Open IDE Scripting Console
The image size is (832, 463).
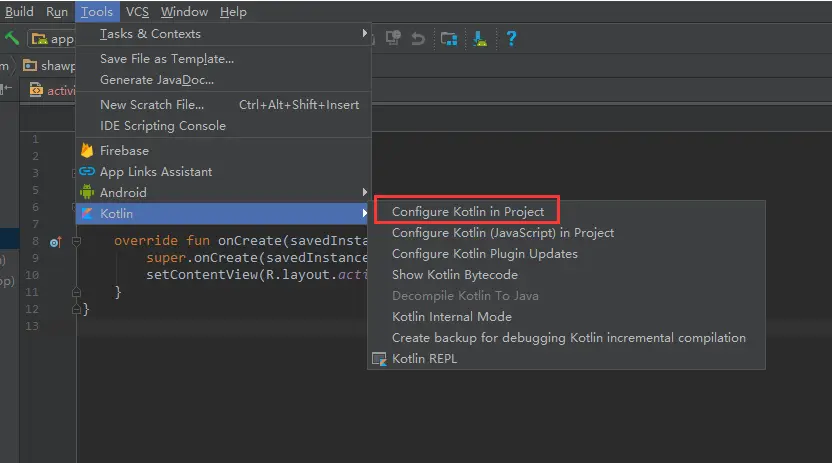click(x=223, y=126)
